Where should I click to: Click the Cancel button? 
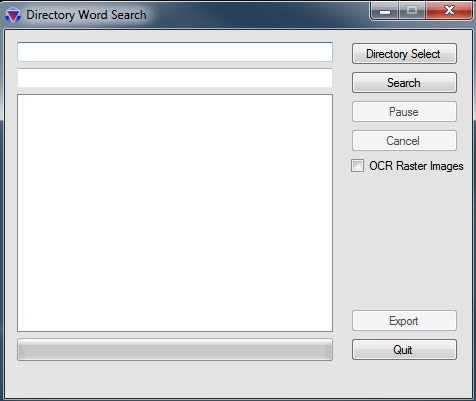404,141
